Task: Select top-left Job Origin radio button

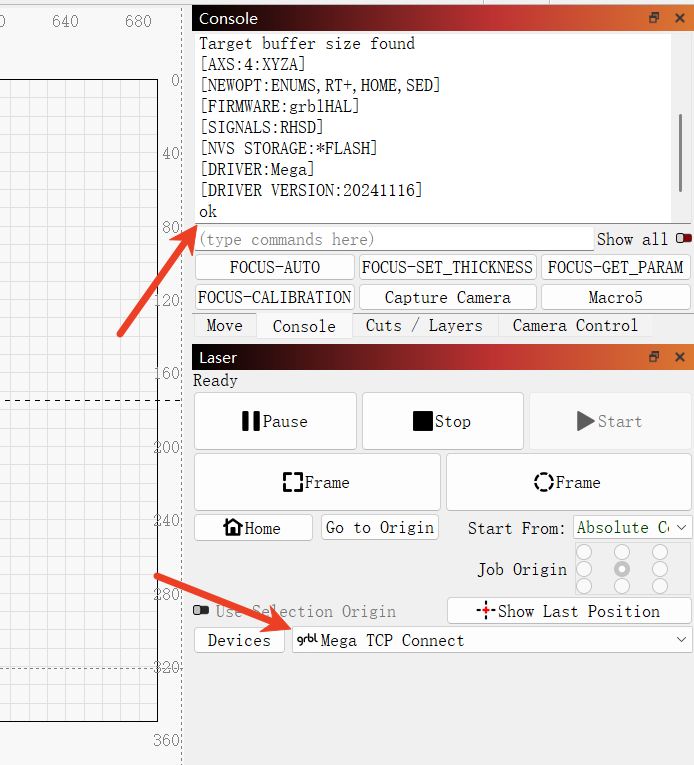Action: [x=584, y=552]
